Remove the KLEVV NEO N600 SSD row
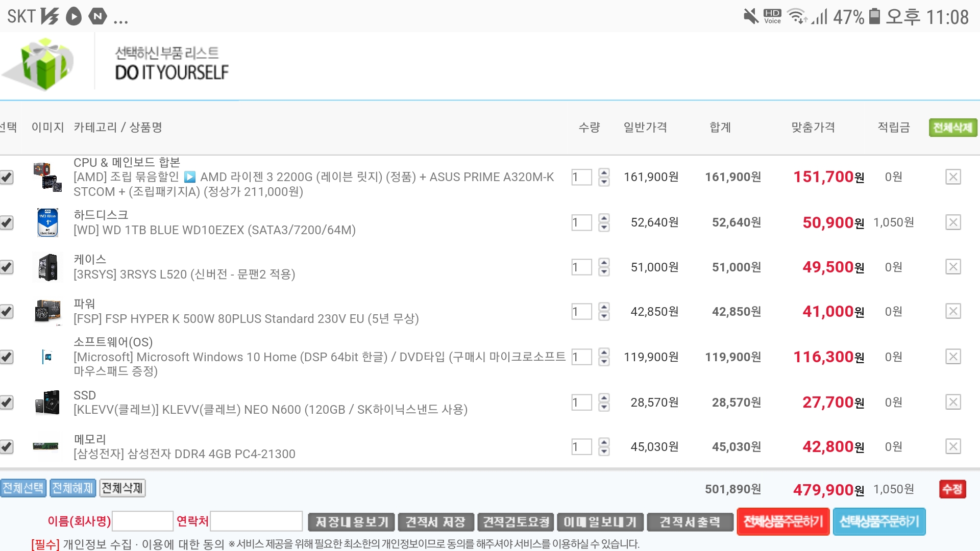980x551 pixels. (953, 402)
